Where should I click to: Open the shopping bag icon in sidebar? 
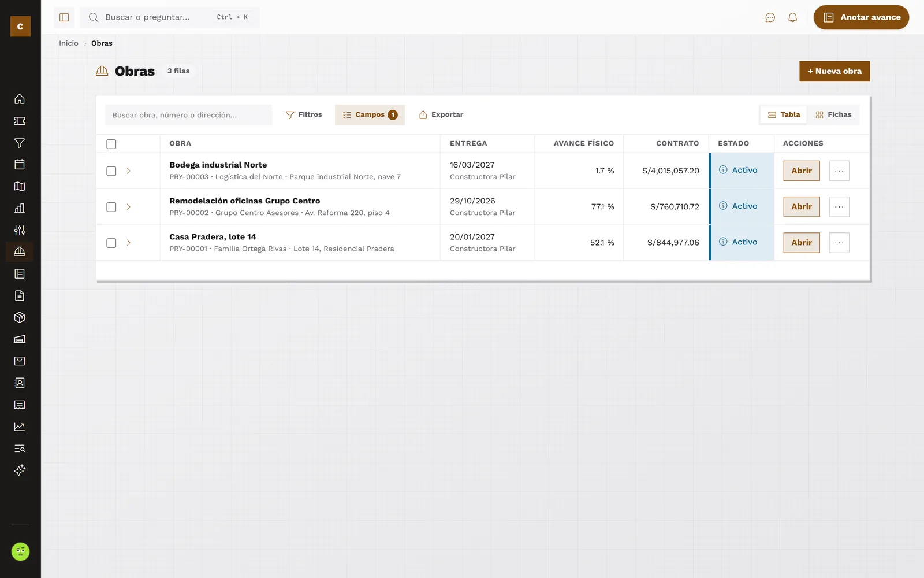[20, 361]
